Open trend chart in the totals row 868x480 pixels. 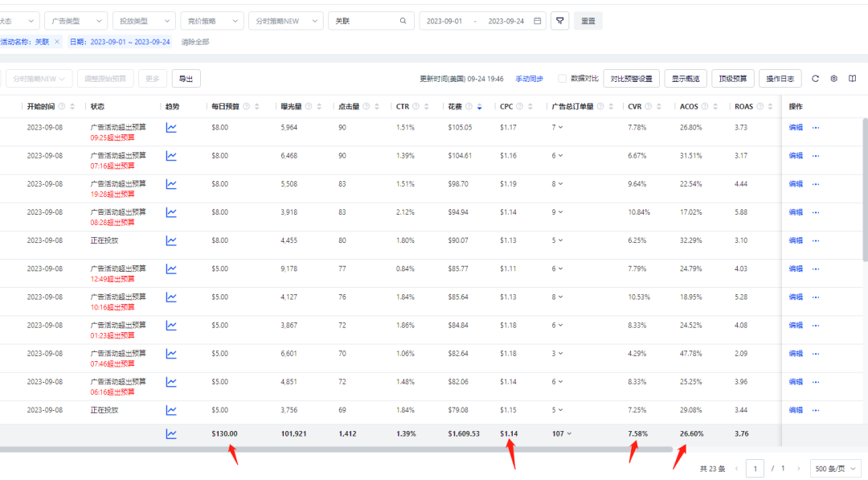click(171, 434)
